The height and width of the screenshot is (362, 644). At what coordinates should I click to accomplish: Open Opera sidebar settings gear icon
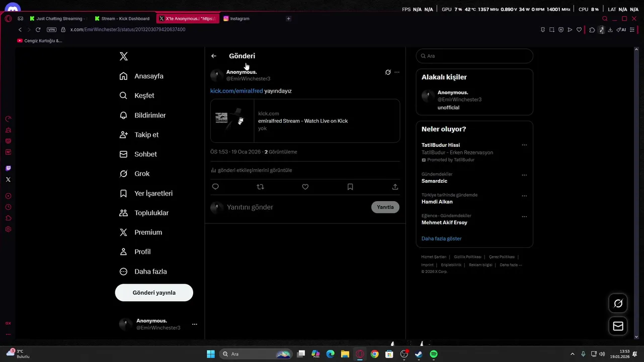[8, 229]
